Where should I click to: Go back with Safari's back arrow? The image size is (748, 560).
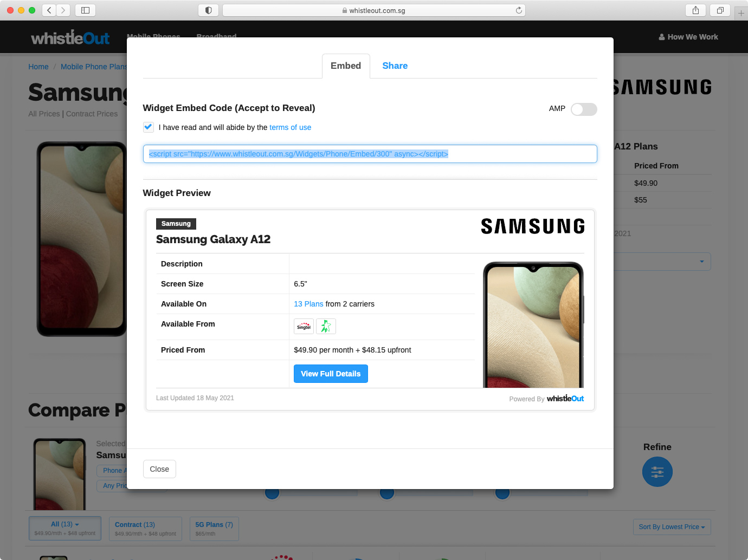[49, 10]
